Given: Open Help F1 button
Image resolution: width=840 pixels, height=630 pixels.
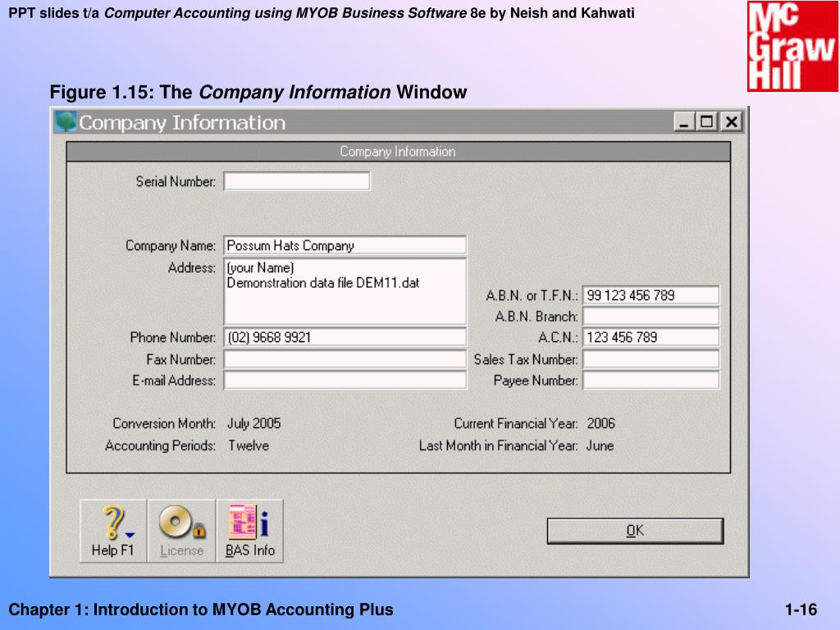Looking at the screenshot, I should [113, 531].
